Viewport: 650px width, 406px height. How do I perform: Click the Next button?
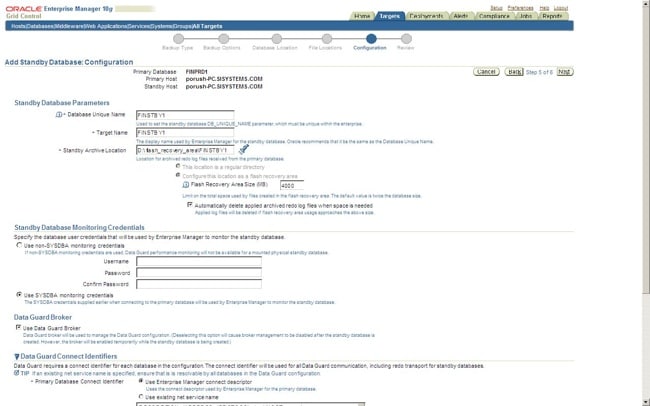(x=564, y=72)
